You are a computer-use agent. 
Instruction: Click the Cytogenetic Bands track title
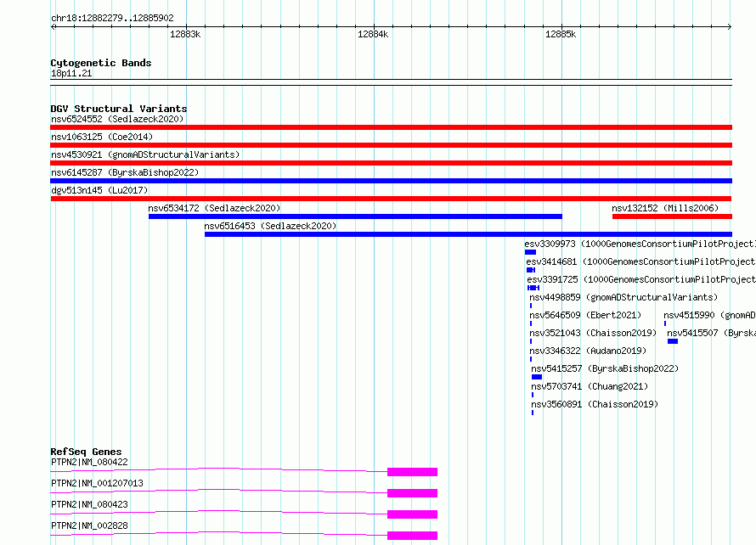101,63
